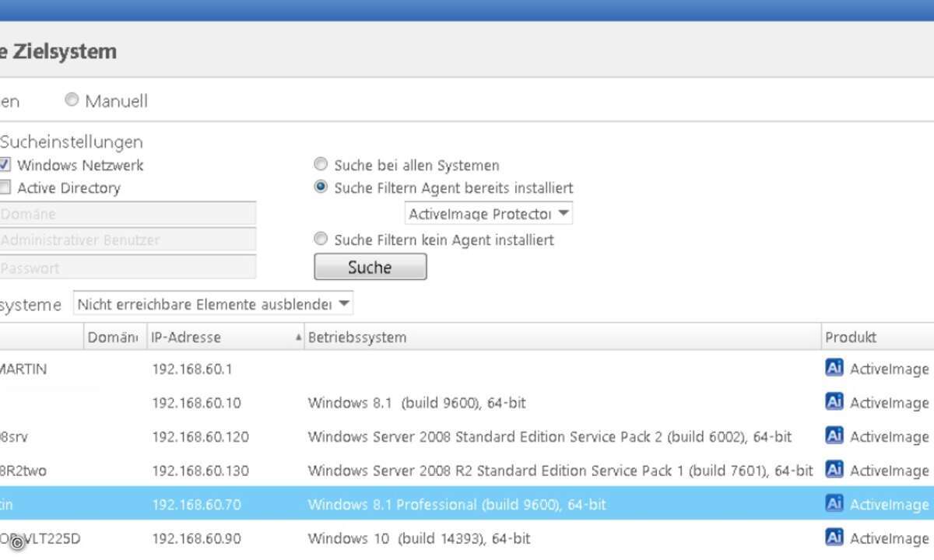The width and height of the screenshot is (934, 560).
Task: Select IP address 192.168.60.70 cell
Action: click(196, 504)
